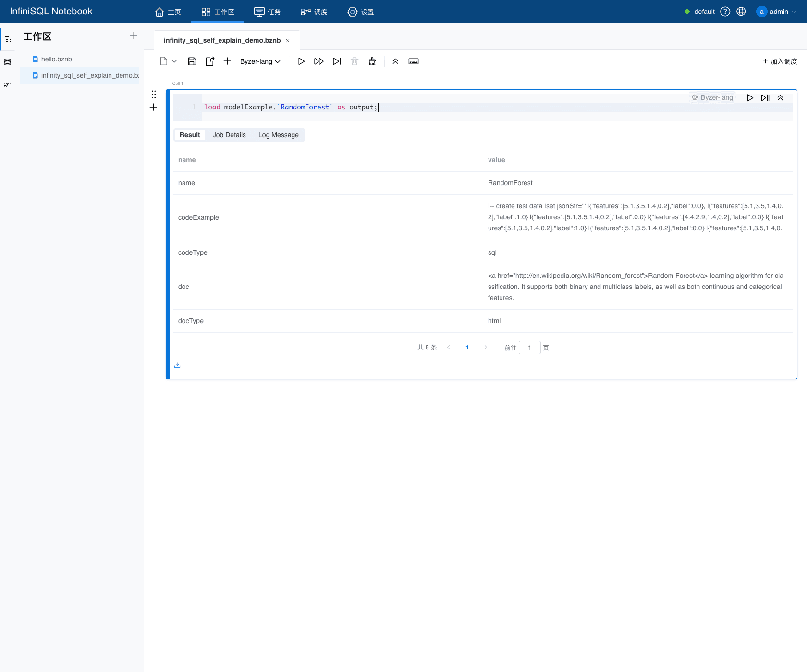Click the docType row name cell
Image resolution: width=807 pixels, height=672 pixels.
click(x=191, y=321)
